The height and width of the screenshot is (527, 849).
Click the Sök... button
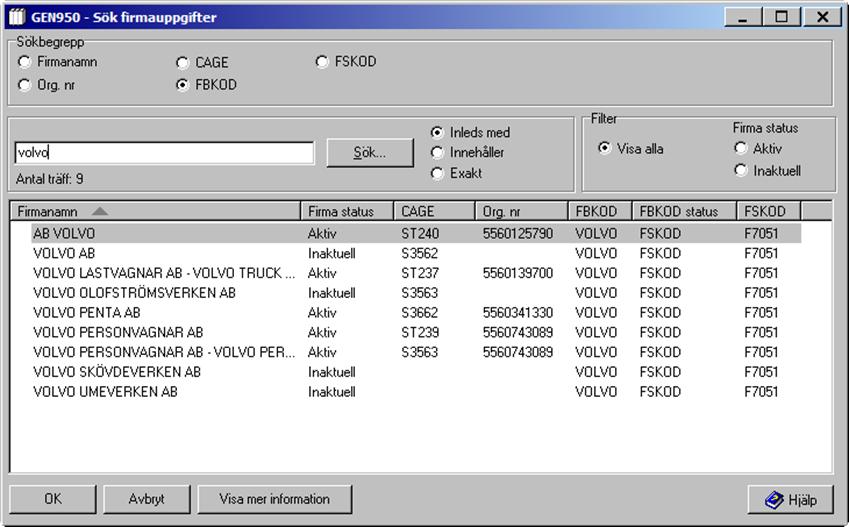pyautogui.click(x=370, y=153)
